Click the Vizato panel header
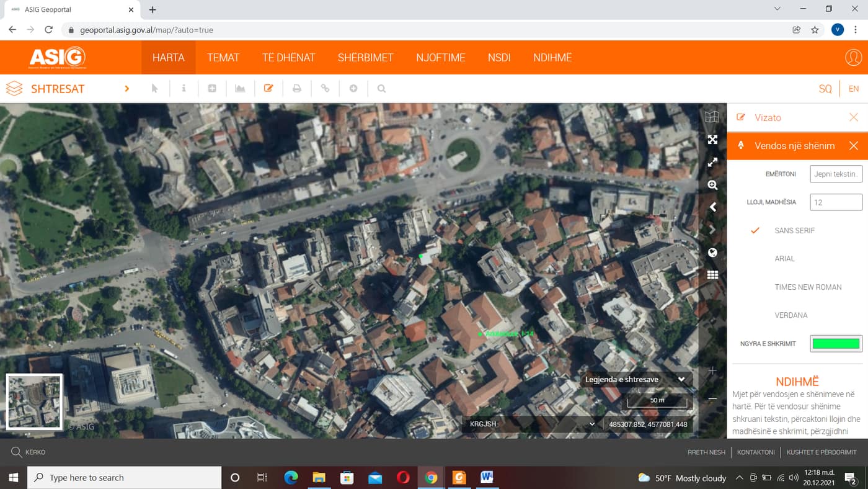The width and height of the screenshot is (868, 489). (797, 117)
